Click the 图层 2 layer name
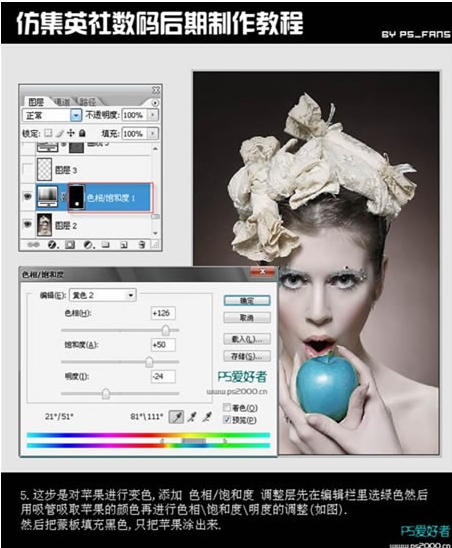 click(x=66, y=225)
